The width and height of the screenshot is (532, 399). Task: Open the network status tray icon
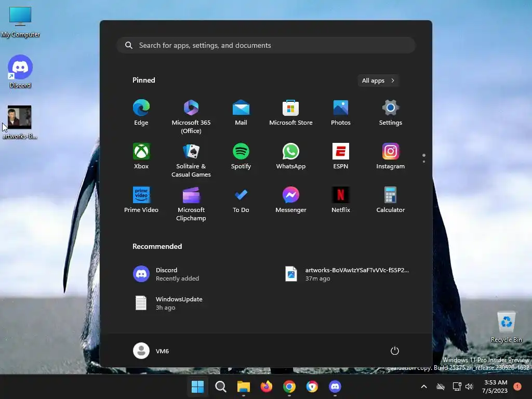[457, 387]
